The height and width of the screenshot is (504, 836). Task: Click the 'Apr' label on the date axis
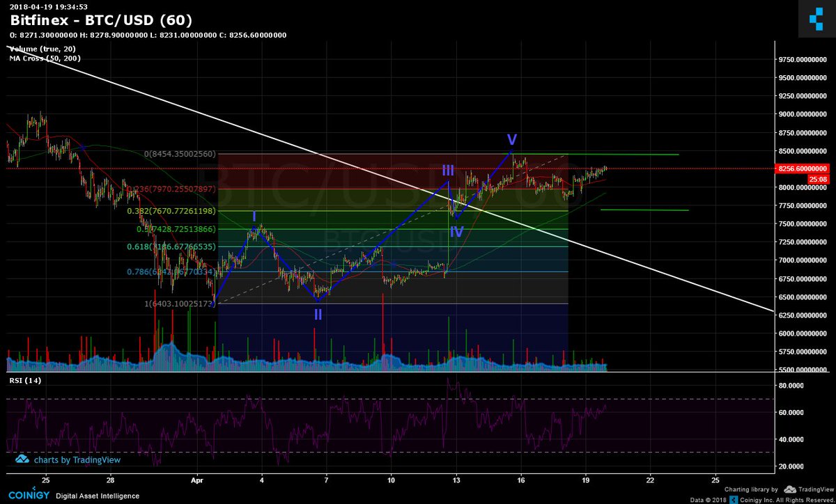tap(197, 480)
